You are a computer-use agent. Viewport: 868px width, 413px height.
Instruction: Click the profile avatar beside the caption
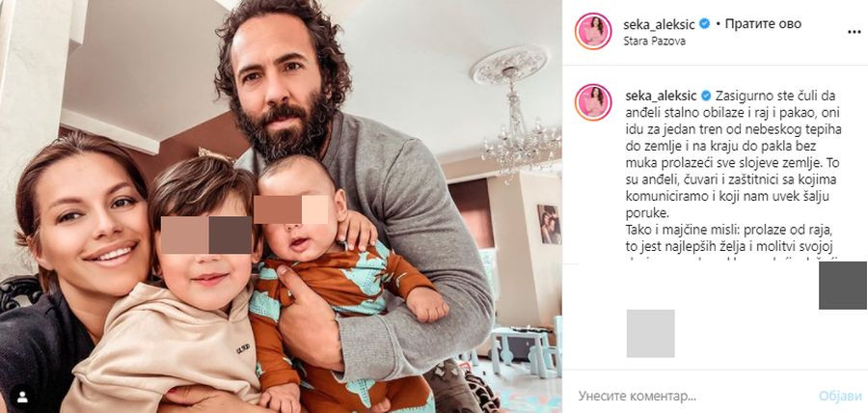pos(593,102)
